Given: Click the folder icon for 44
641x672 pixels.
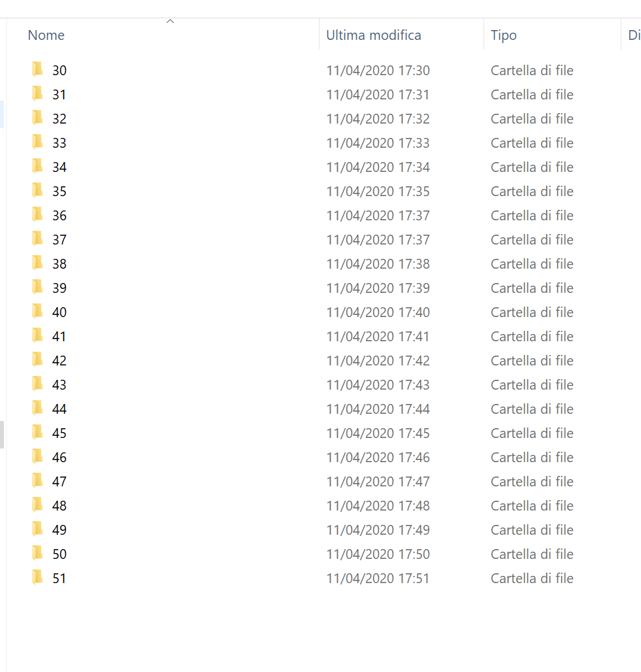Looking at the screenshot, I should tap(38, 408).
